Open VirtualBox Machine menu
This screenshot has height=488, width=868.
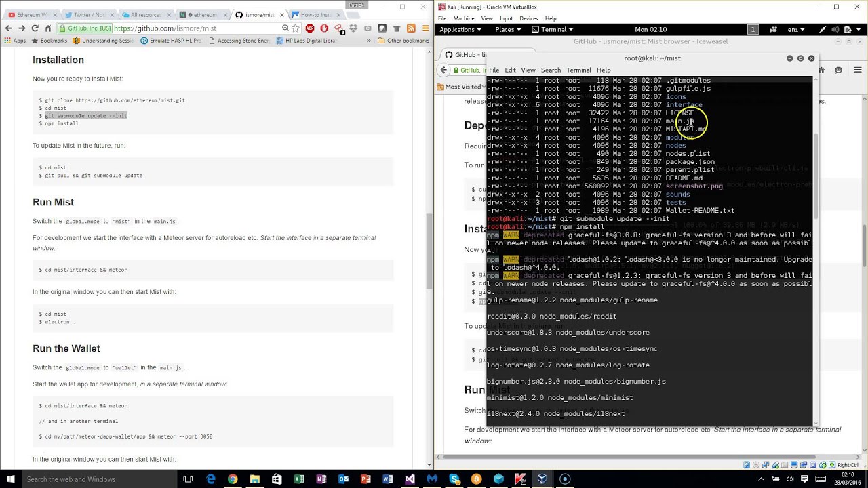464,18
